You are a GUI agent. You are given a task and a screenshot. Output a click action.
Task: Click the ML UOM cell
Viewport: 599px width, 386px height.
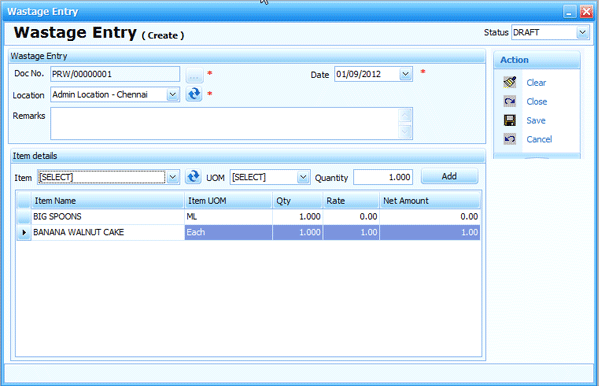(228, 217)
